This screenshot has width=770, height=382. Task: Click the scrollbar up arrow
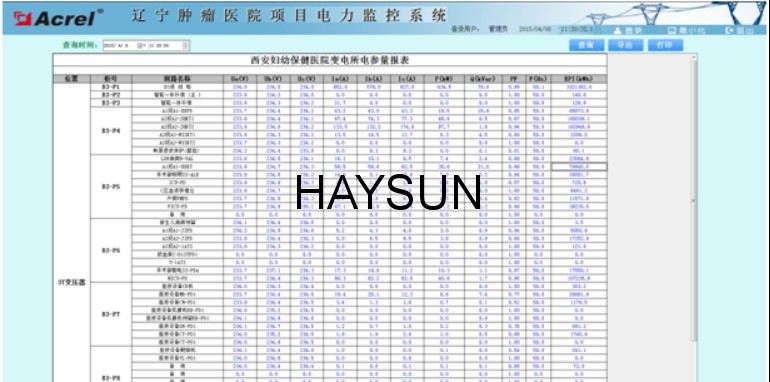pos(693,57)
